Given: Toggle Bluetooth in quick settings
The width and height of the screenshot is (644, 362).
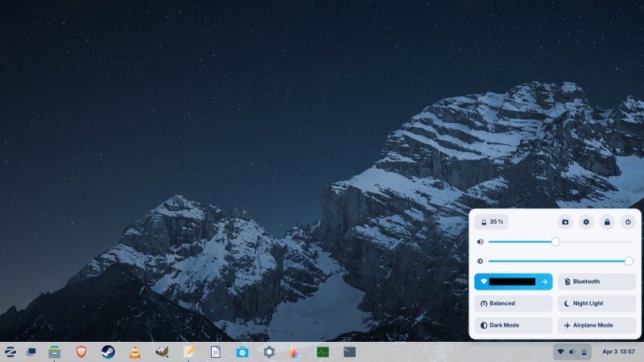Looking at the screenshot, I should click(596, 282).
